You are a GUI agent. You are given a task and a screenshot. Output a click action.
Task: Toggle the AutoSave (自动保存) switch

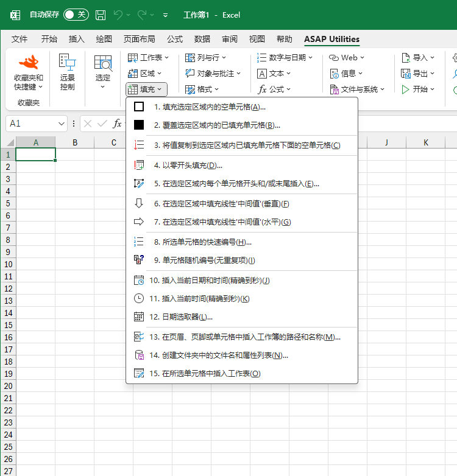(76, 15)
